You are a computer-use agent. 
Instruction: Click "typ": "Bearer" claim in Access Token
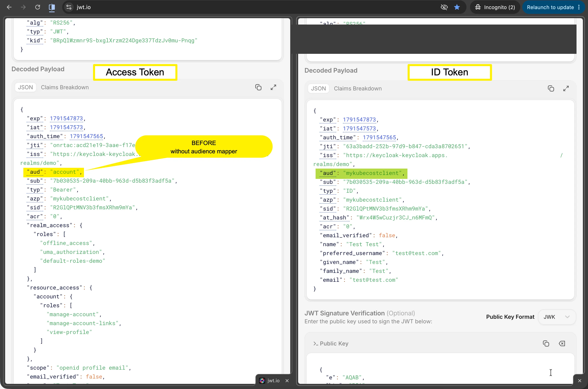(53, 190)
